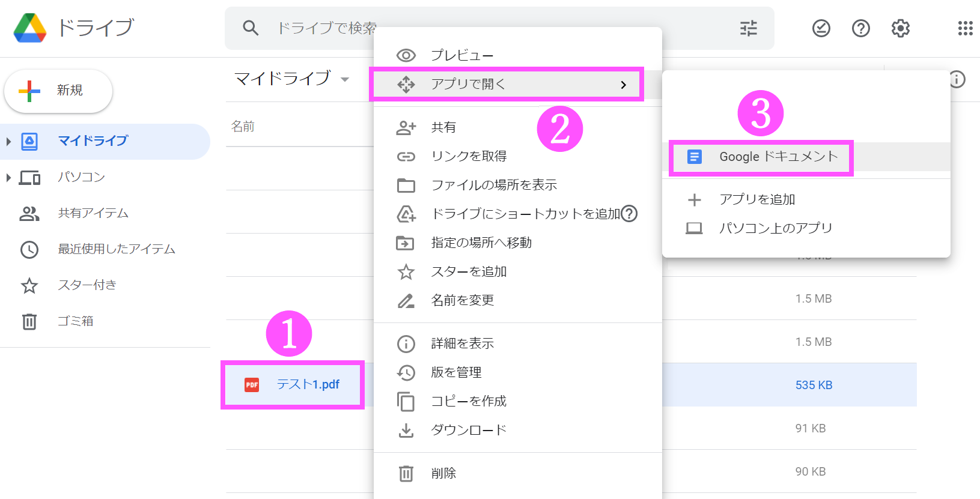
Task: Click the person-plus share icon
Action: coord(406,127)
